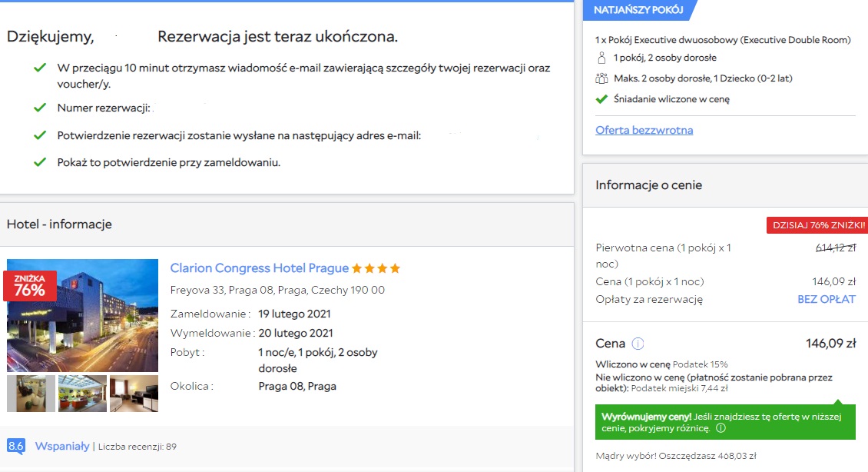The image size is (868, 472).
Task: Open the middle small hotel thumbnail
Action: 82,394
